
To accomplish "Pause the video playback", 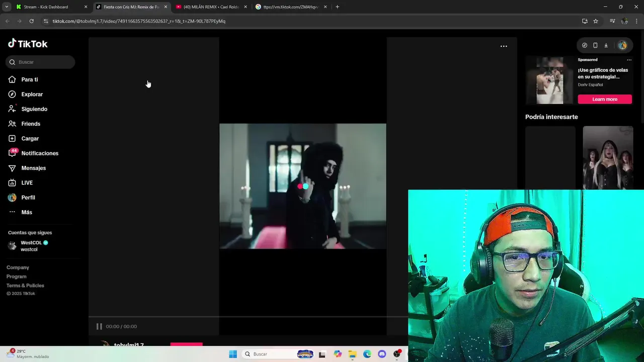I will click(99, 326).
